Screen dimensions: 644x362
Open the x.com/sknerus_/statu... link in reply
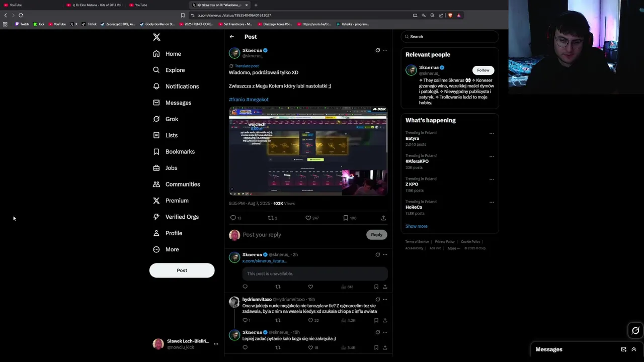tap(265, 261)
